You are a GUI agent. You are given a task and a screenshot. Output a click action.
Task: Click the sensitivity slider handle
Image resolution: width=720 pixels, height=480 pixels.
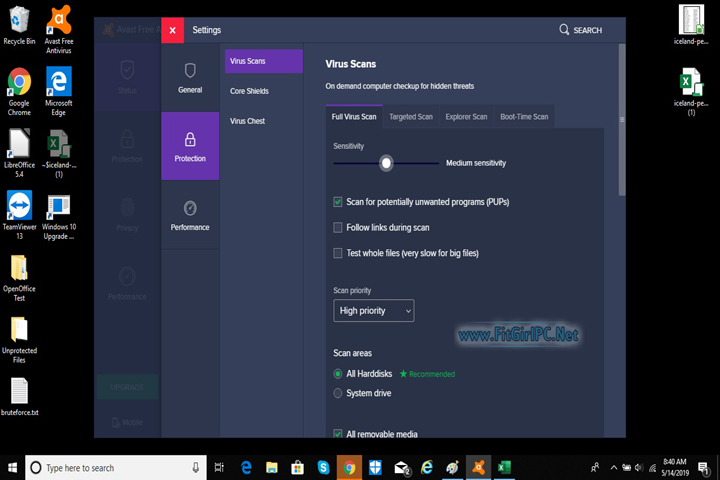click(x=386, y=163)
